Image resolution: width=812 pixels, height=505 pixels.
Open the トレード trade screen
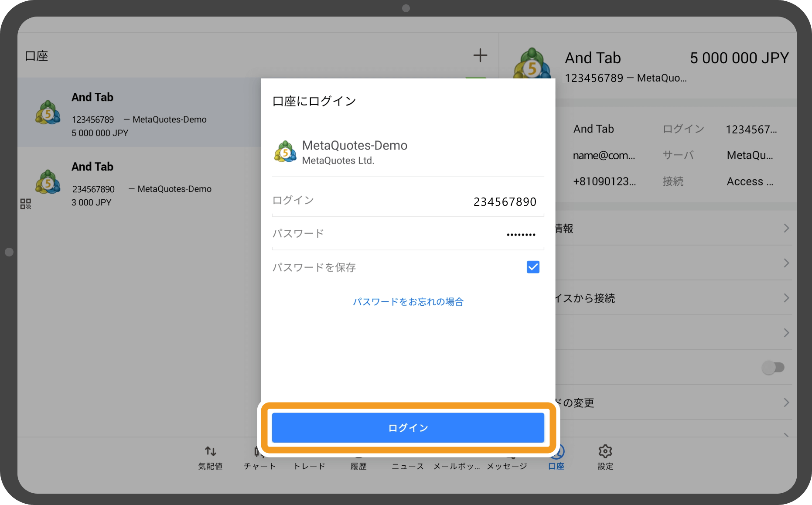309,457
